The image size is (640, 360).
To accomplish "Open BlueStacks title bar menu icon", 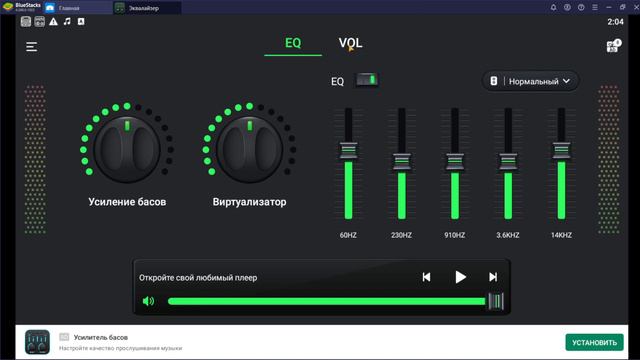I will [595, 7].
